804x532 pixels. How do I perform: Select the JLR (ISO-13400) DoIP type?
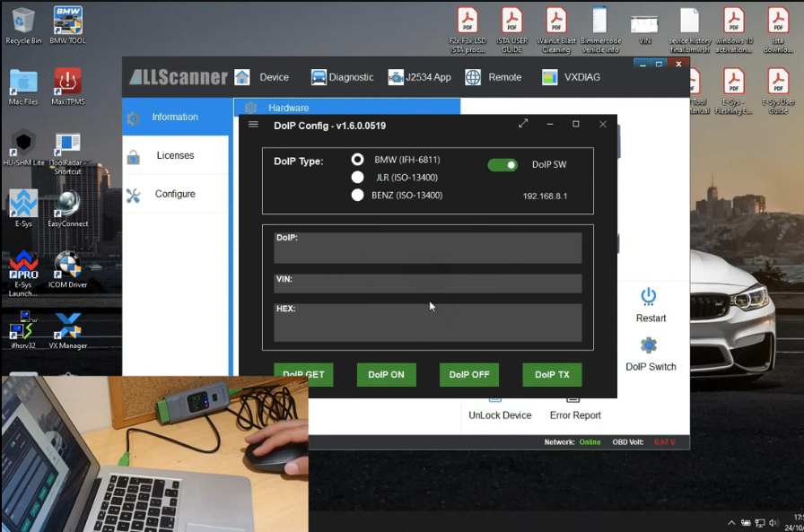click(x=357, y=178)
